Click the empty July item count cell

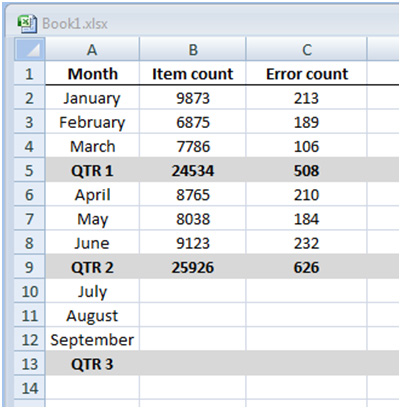point(193,291)
